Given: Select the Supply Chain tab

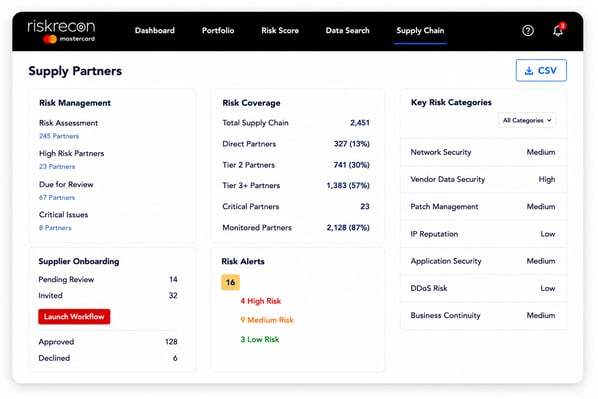Looking at the screenshot, I should tap(420, 31).
